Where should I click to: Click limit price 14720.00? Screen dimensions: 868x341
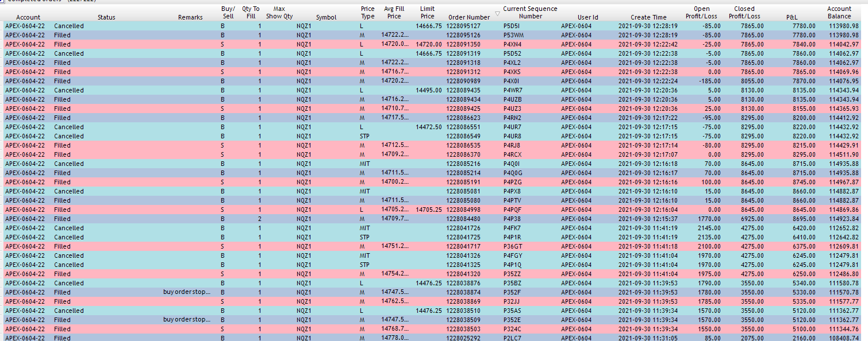pos(429,44)
